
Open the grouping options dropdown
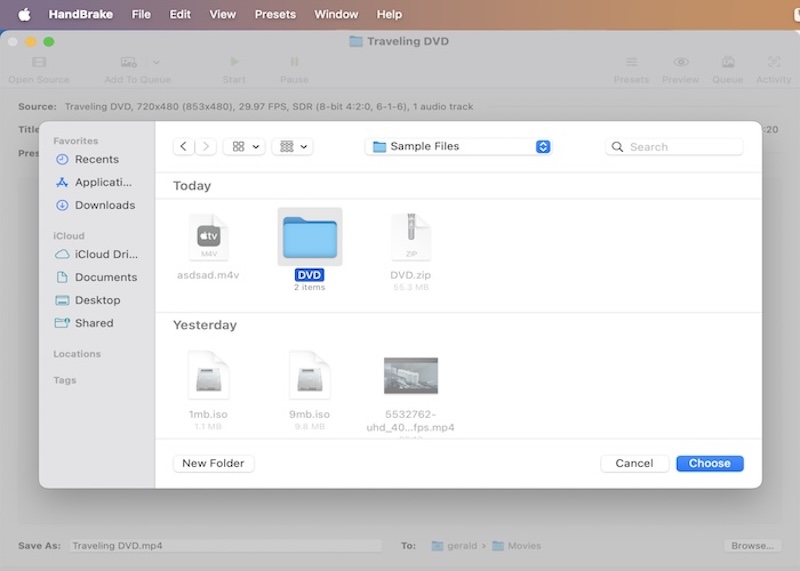coord(294,146)
